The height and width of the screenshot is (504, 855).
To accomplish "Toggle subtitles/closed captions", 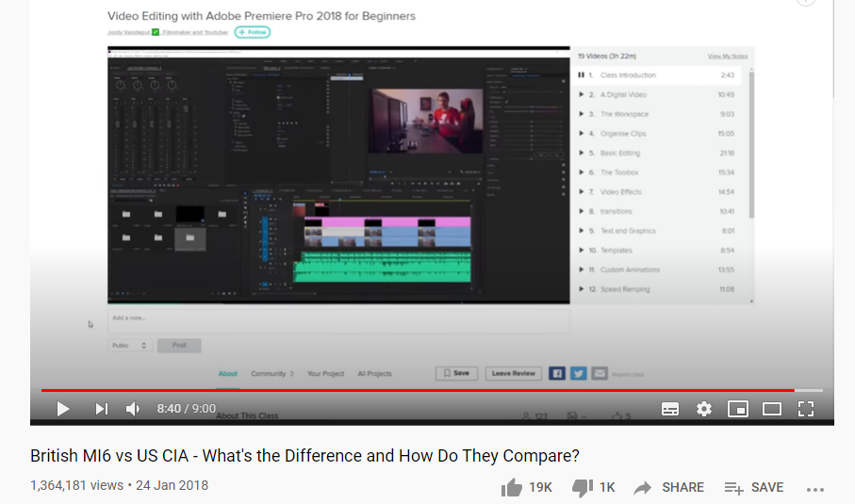I will pyautogui.click(x=670, y=409).
